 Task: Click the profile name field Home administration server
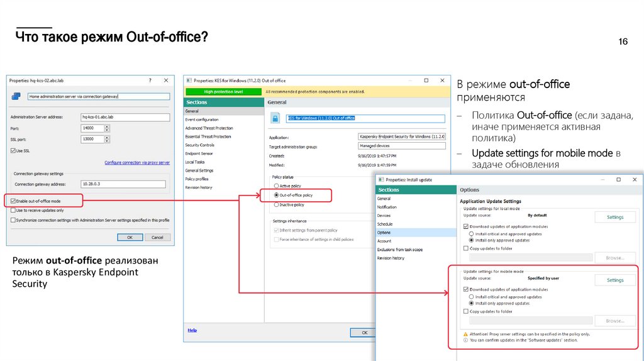click(x=99, y=96)
